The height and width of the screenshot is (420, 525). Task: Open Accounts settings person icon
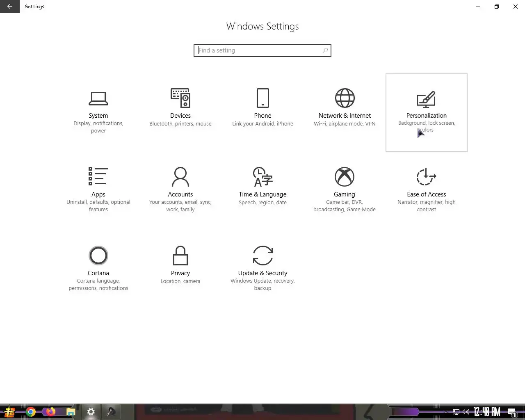180,177
